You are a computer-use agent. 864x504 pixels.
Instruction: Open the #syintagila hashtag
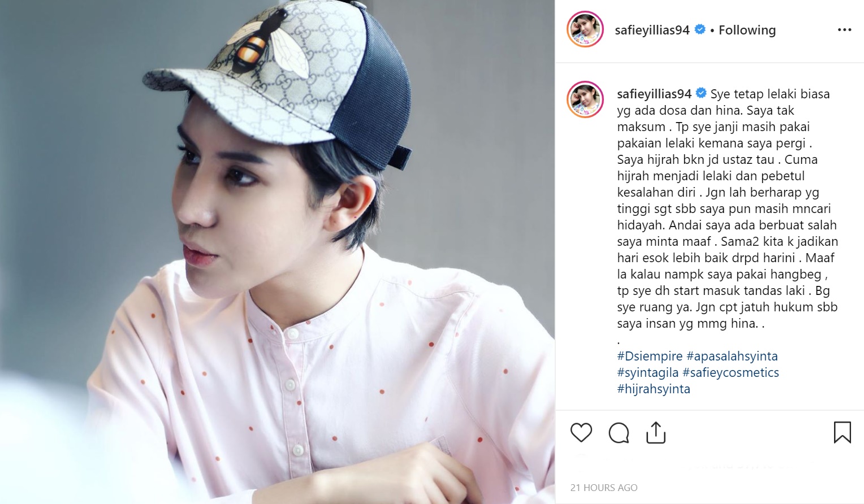pyautogui.click(x=648, y=372)
